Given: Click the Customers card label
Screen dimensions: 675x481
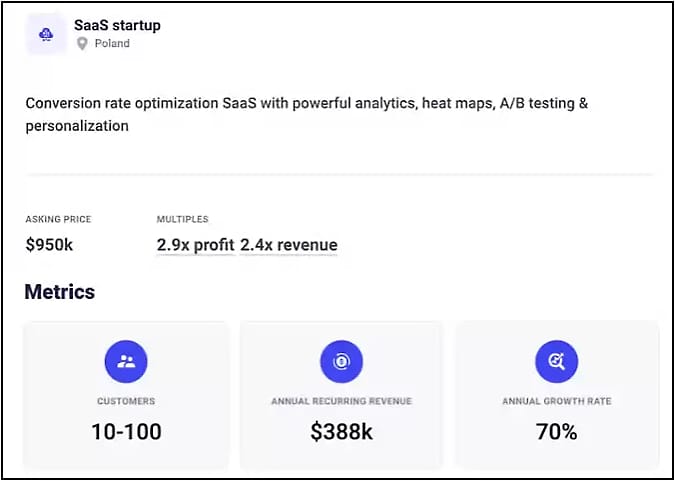Looking at the screenshot, I should click(126, 401).
